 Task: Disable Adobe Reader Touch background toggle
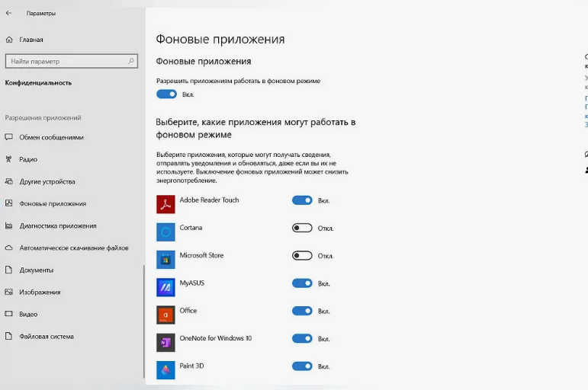302,200
